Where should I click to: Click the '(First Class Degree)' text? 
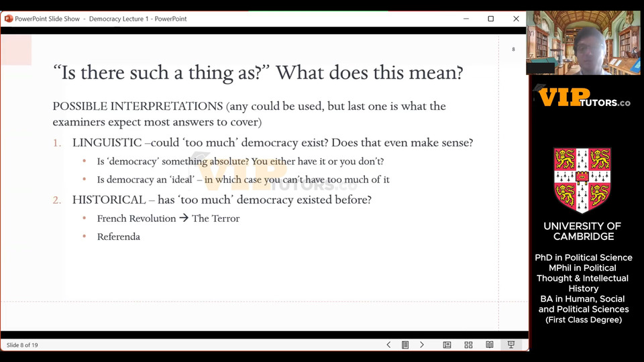pos(583,320)
